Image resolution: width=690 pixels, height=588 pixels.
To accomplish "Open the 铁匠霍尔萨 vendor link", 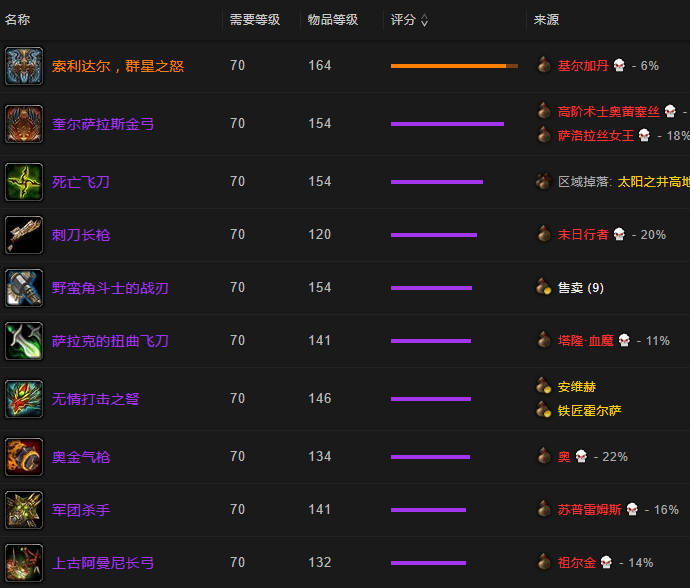I will coord(589,411).
